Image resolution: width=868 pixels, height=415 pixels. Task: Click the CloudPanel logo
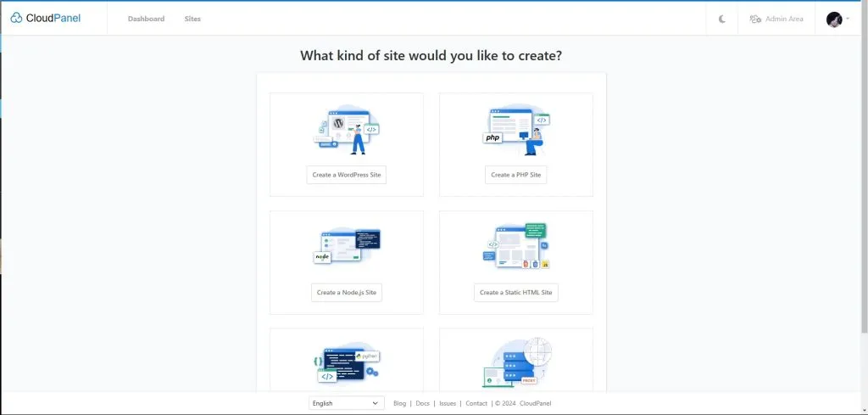(46, 19)
